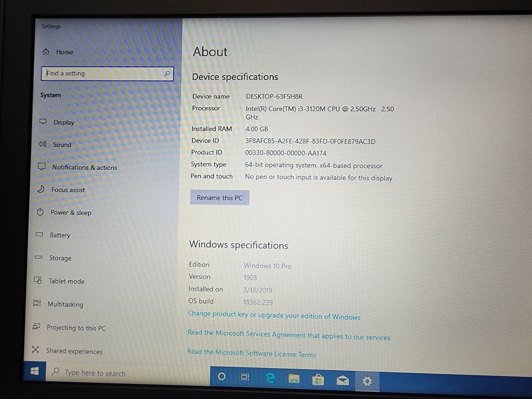Click the Power & sleep icon
Image resolution: width=532 pixels, height=399 pixels.
[40, 212]
